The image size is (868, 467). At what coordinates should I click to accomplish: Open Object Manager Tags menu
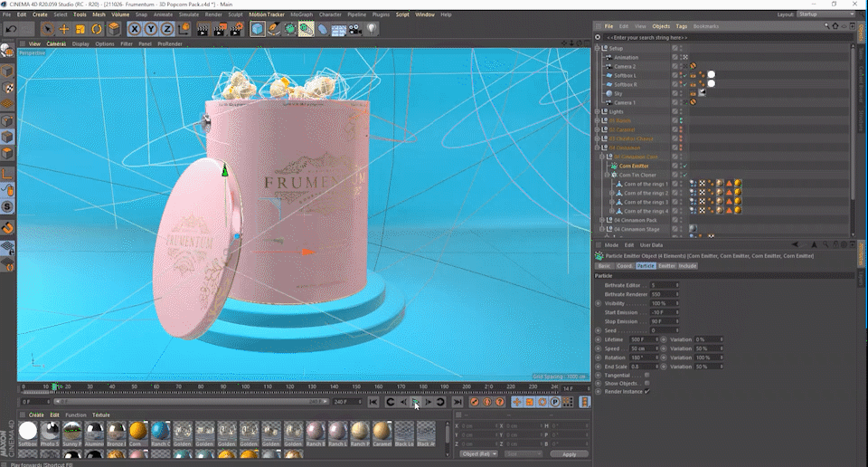682,26
